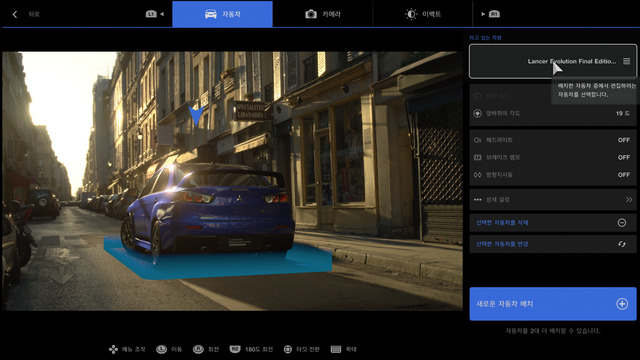Switch to the 자동차 tab

point(222,14)
